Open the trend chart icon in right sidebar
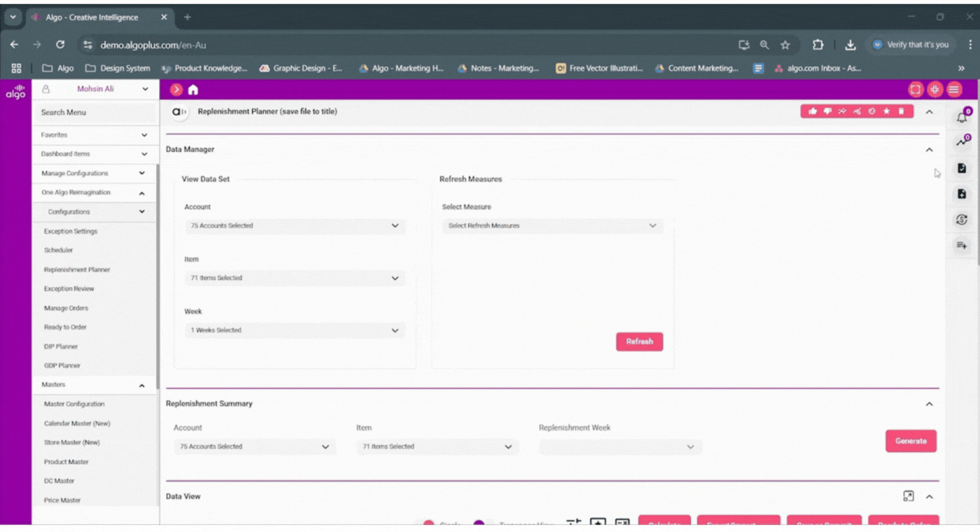980x532 pixels. 962,142
